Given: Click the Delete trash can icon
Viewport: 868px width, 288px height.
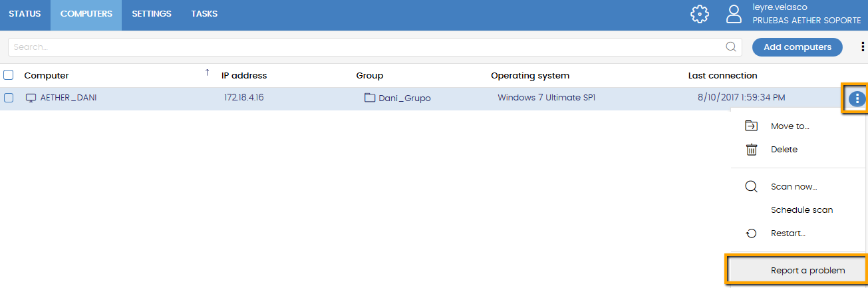Looking at the screenshot, I should tap(751, 150).
